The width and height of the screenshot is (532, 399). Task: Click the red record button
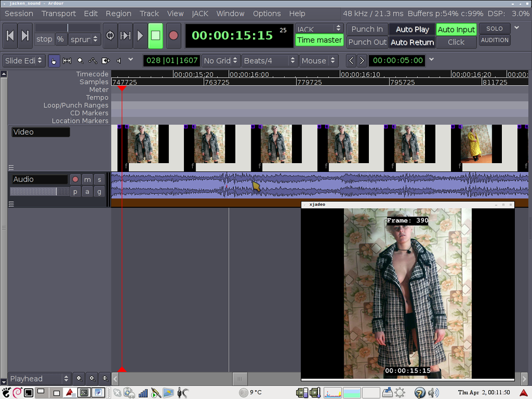pyautogui.click(x=173, y=35)
